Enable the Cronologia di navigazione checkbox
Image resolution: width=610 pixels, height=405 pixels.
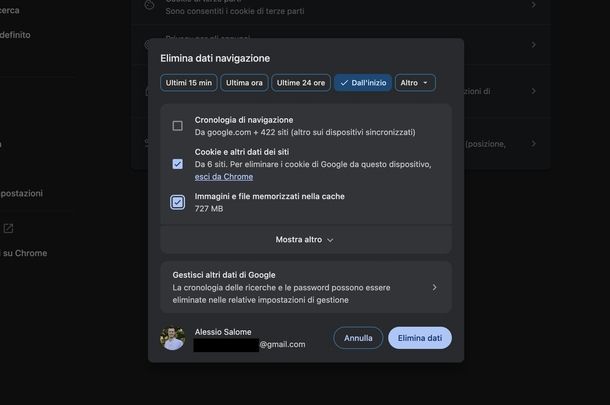point(177,126)
